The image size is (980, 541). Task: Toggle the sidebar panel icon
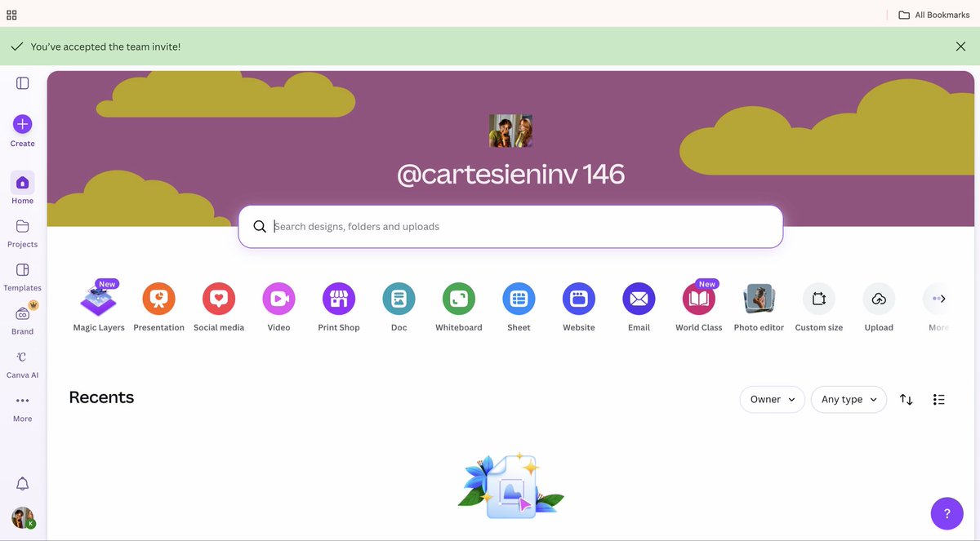[23, 83]
